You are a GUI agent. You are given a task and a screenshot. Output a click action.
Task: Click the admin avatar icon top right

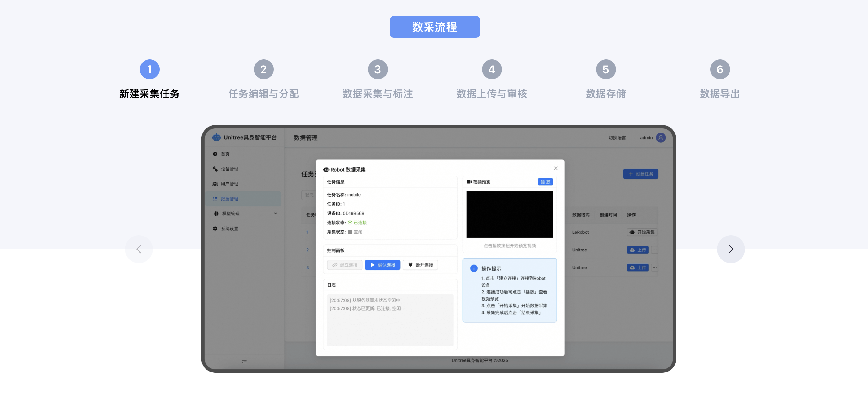661,137
